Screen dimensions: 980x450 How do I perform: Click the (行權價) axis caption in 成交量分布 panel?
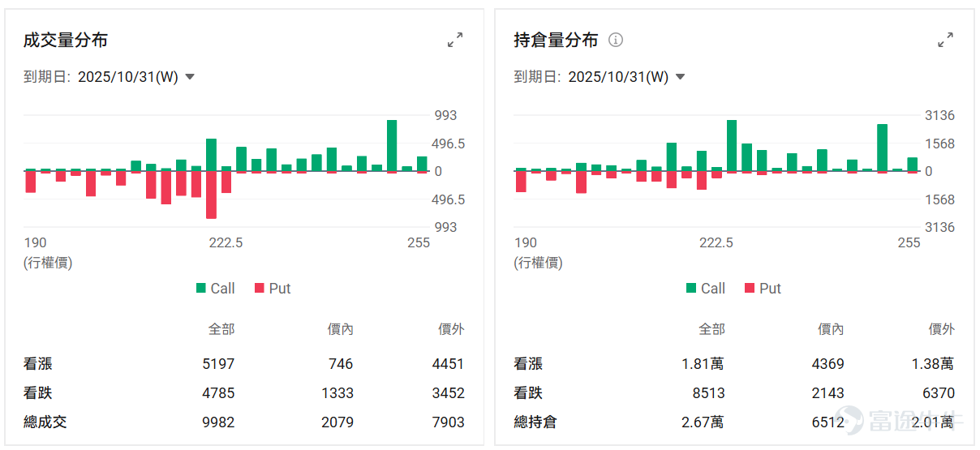pos(48,263)
